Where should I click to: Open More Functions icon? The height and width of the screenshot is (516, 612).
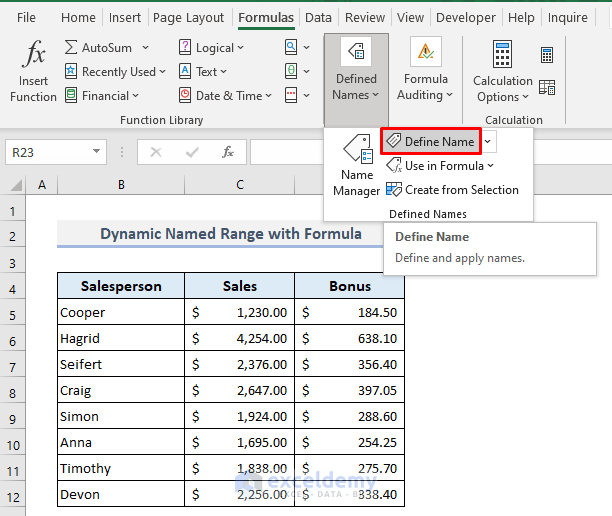[291, 95]
